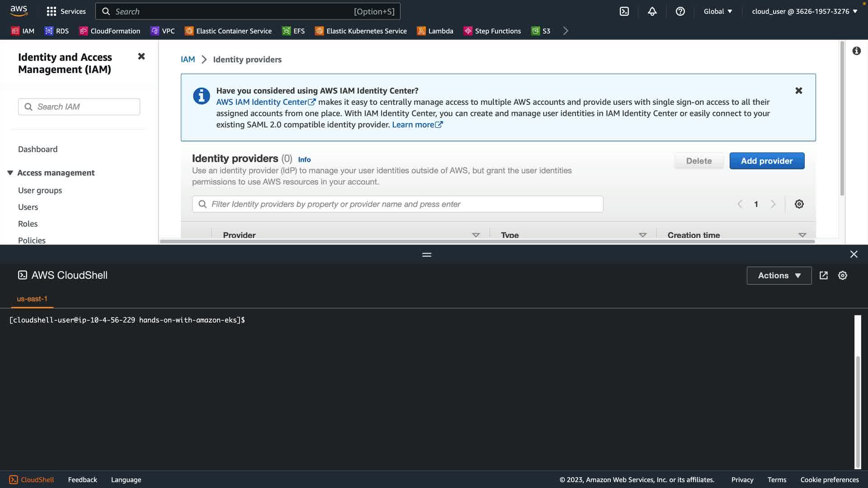Follow the Learn more link
Image resolution: width=868 pixels, height=488 pixels.
coord(416,125)
